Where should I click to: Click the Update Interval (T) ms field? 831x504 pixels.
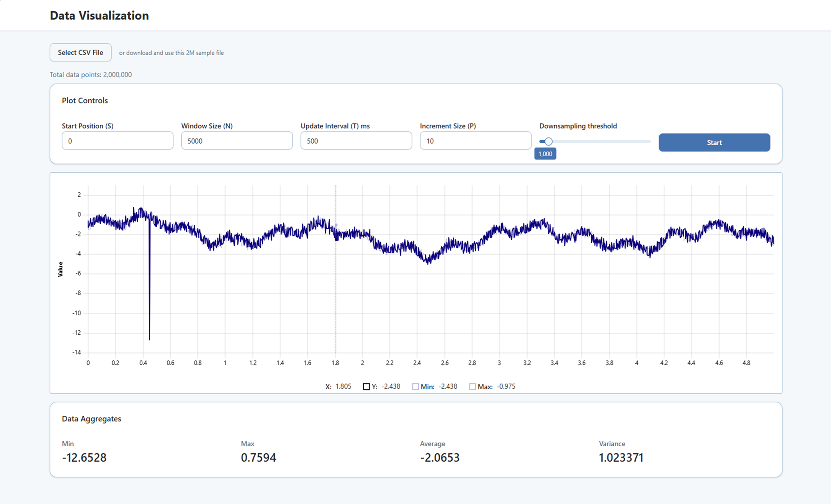coord(356,141)
